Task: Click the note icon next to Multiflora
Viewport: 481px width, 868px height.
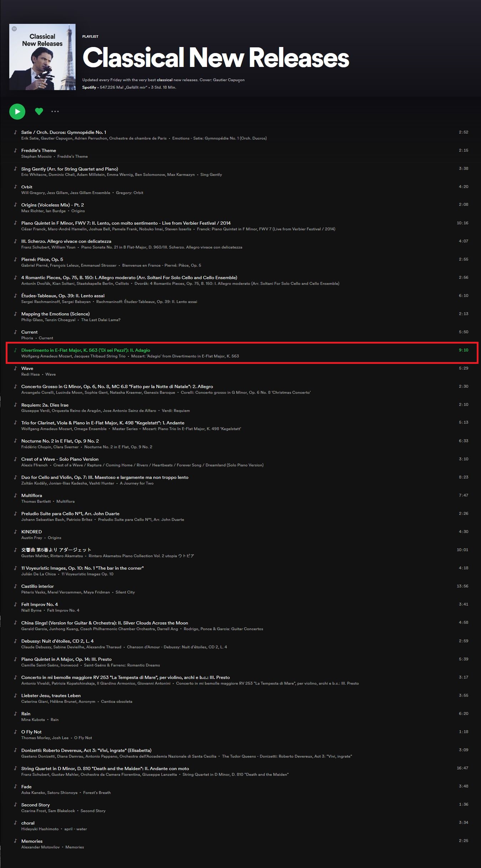Action: [15, 496]
